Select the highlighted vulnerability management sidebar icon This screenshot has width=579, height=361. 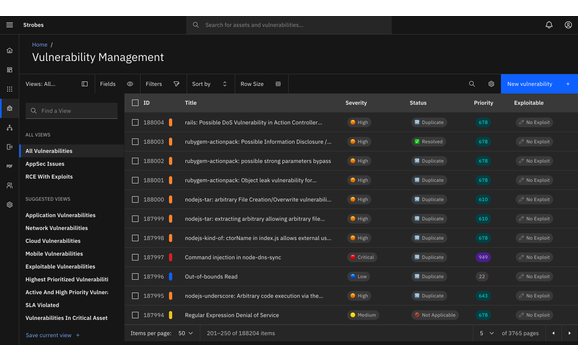[10, 108]
